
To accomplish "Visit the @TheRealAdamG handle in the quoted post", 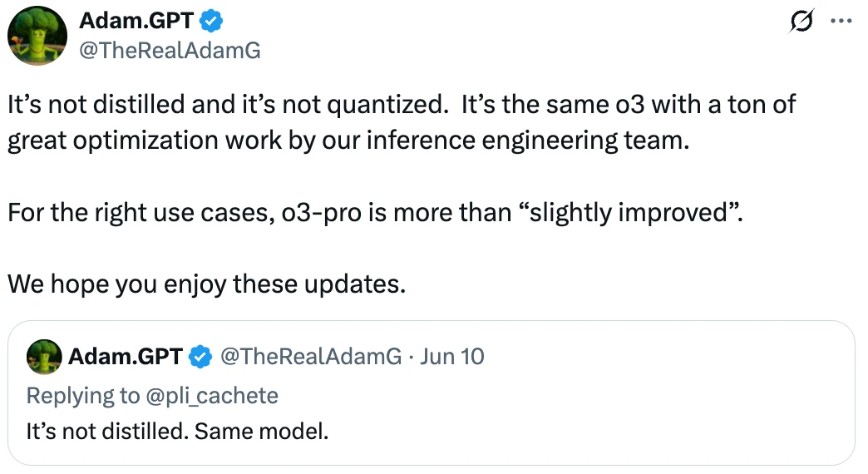I will tap(311, 356).
